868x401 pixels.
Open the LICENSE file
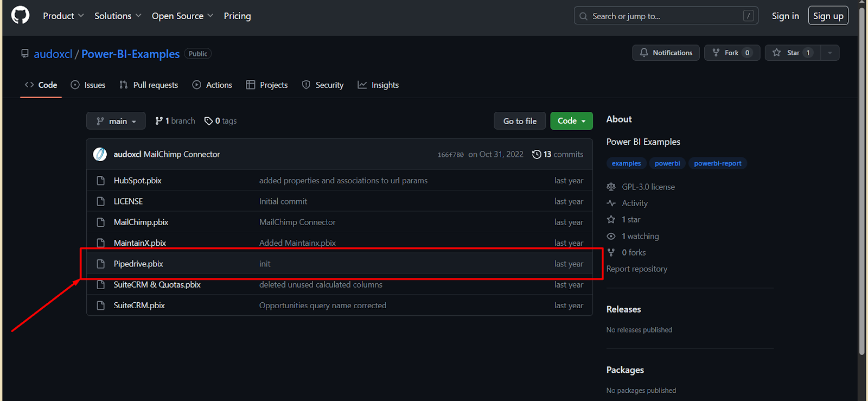128,201
